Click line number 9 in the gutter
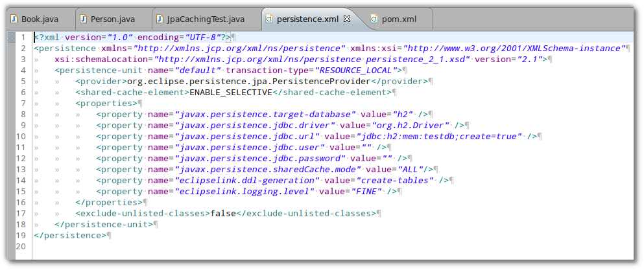This screenshot has height=270, width=644. click(x=23, y=125)
